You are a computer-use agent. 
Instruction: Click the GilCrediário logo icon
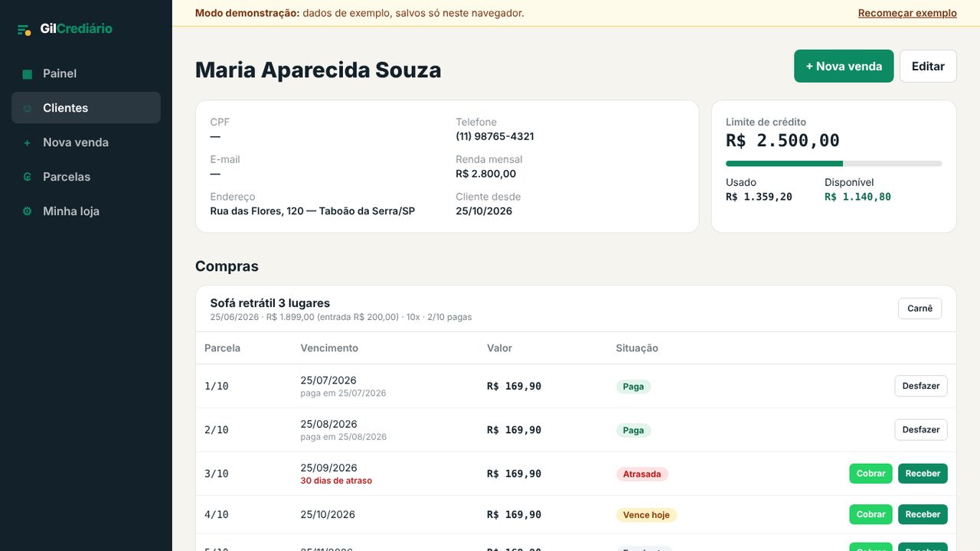(x=24, y=29)
